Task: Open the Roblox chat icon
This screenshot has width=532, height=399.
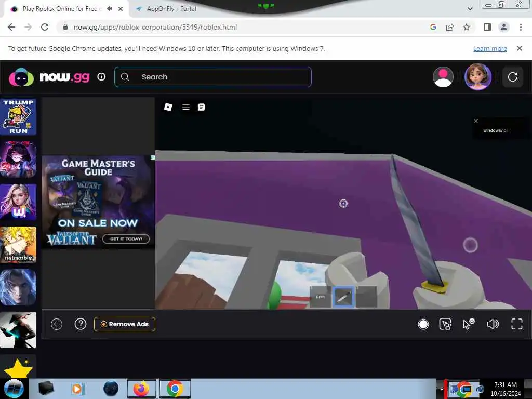Action: click(201, 107)
